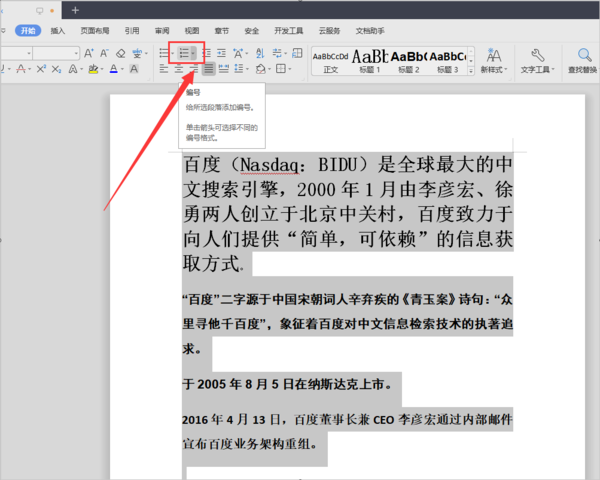Toggle center alignment
Viewport: 600px width, 480px height.
coord(179,69)
